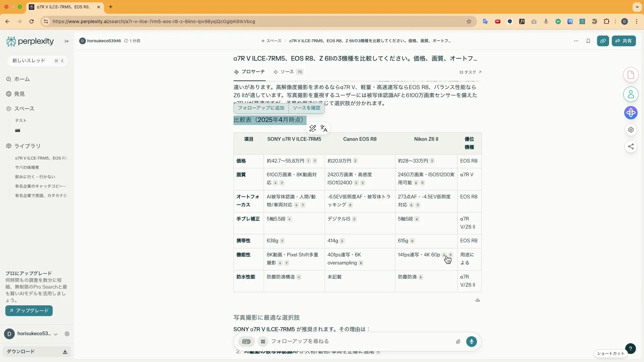The width and height of the screenshot is (644, 362).
Task: Open the floating settings gear on the right edge
Action: 631,130
